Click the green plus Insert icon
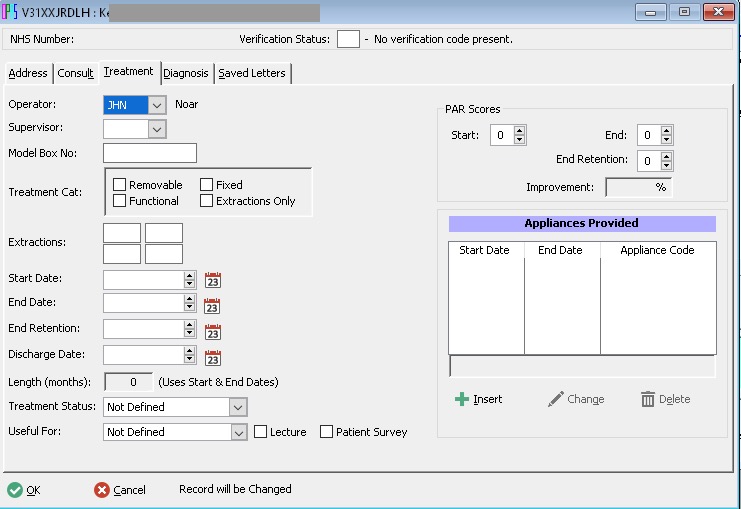Viewport: 741px width, 509px height. (x=461, y=399)
